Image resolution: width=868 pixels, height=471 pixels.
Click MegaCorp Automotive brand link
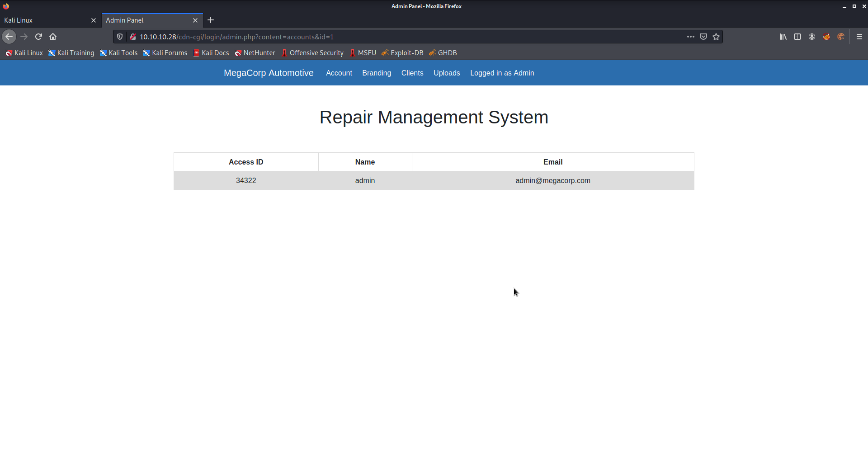tap(269, 73)
